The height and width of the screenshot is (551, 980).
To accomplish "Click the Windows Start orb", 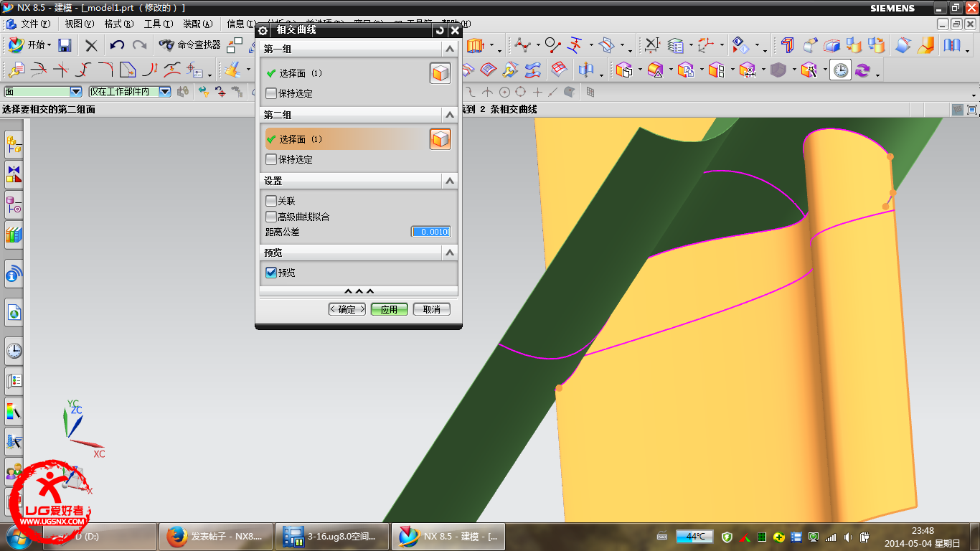I will (x=17, y=537).
